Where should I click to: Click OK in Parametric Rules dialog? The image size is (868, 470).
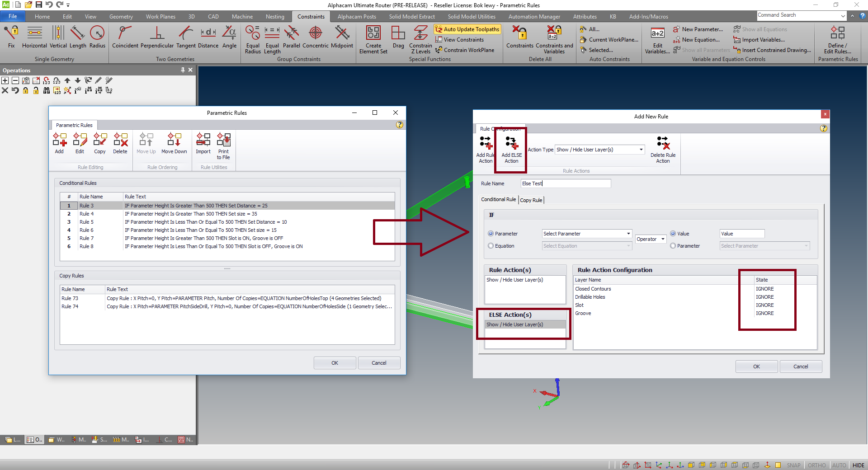click(335, 363)
